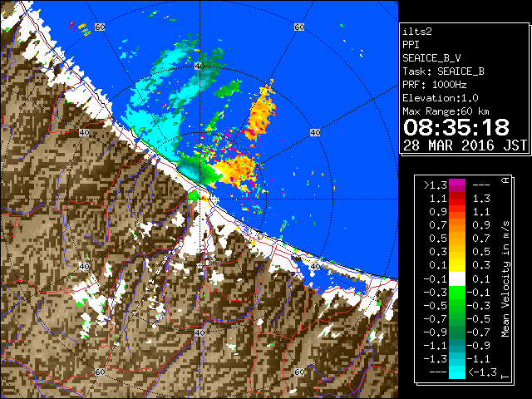
Task: Select the "Task: SEAICE_B" line
Action: [443, 71]
